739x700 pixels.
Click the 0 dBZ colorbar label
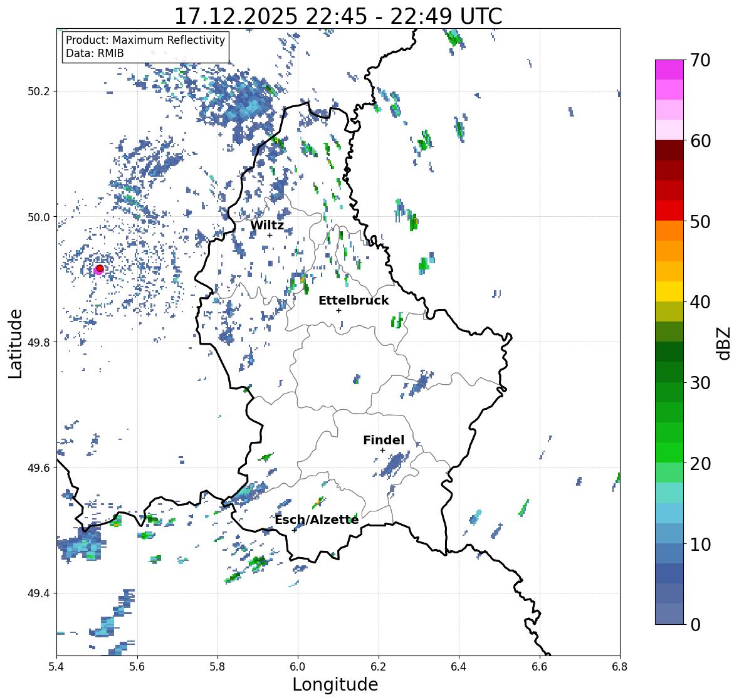click(x=695, y=625)
